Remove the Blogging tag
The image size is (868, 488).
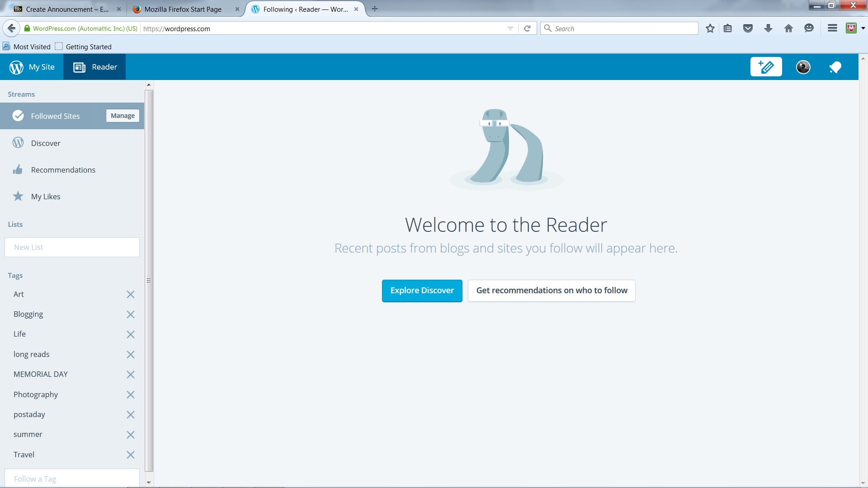[x=131, y=314]
